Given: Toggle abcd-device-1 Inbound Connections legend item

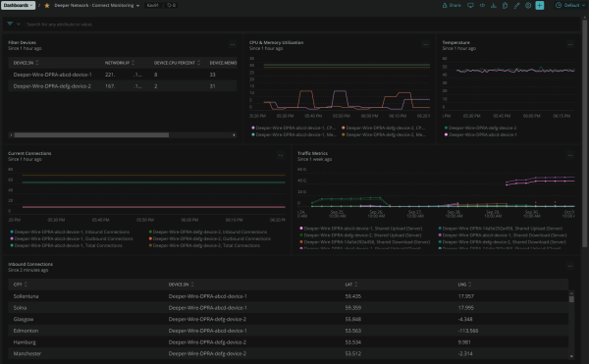Looking at the screenshot, I should [70, 232].
